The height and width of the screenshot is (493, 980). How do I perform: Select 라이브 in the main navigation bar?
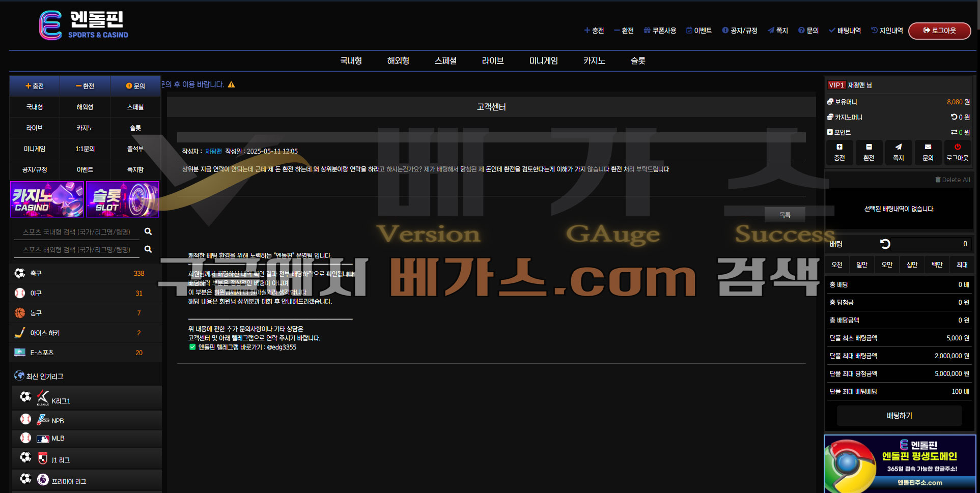pyautogui.click(x=493, y=61)
